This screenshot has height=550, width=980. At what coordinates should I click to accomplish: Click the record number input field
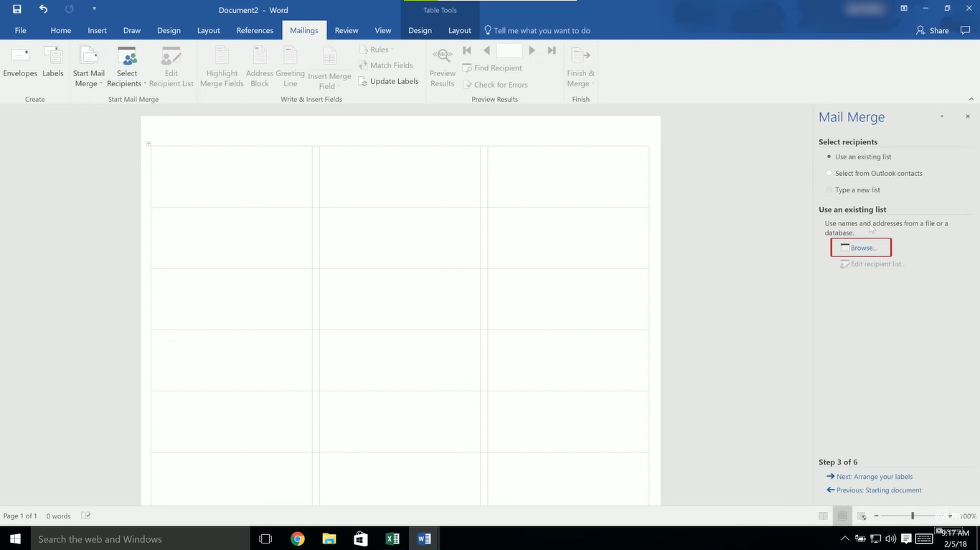click(509, 50)
